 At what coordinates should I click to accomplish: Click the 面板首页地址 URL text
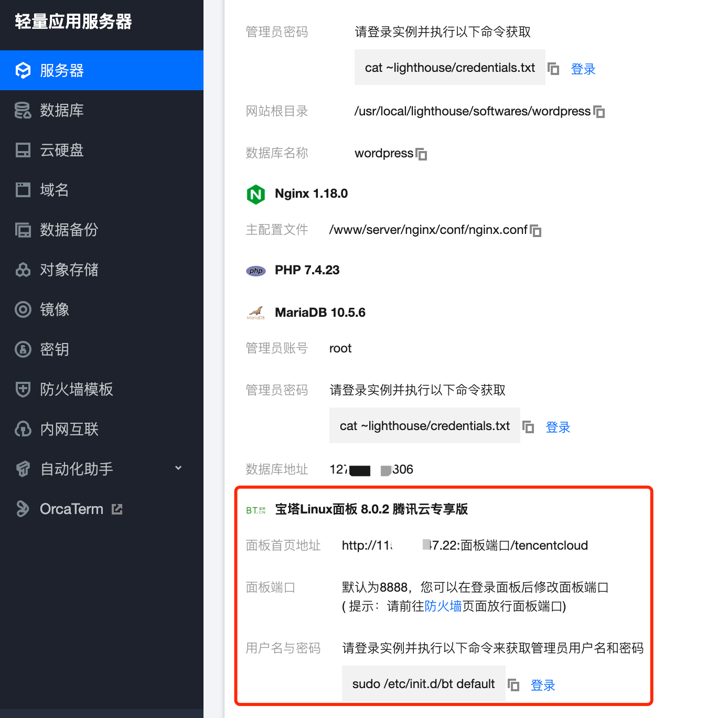coord(465,545)
